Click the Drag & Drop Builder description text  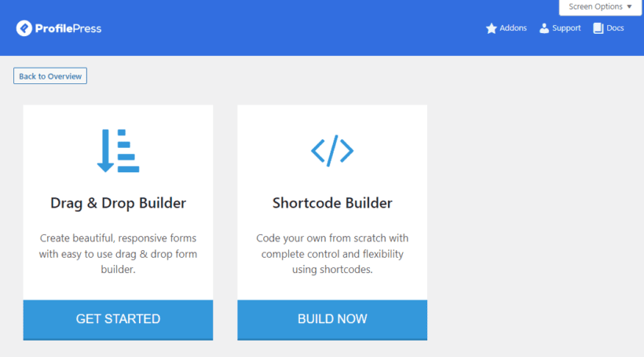119,254
